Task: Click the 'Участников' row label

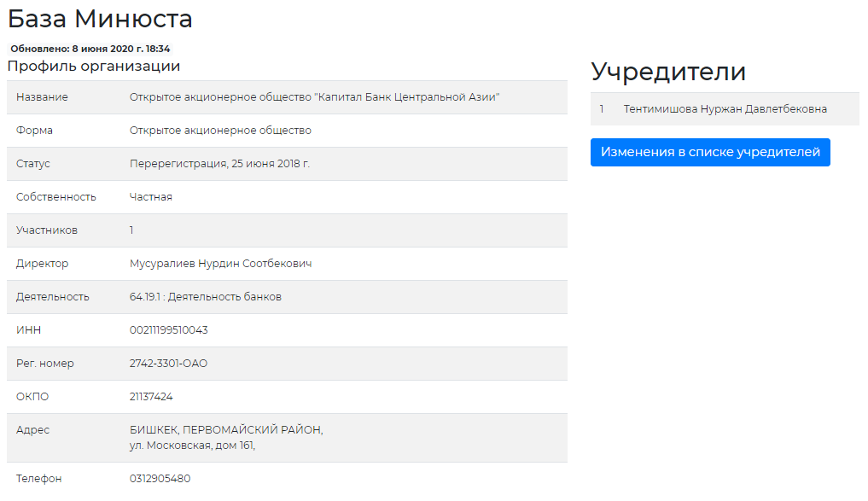Action: click(x=46, y=230)
